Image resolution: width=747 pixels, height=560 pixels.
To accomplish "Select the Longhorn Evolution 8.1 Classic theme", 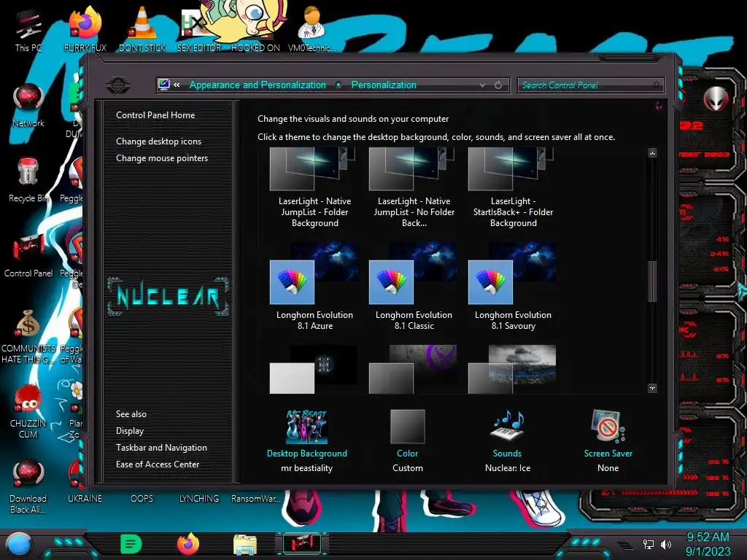I will (414, 286).
